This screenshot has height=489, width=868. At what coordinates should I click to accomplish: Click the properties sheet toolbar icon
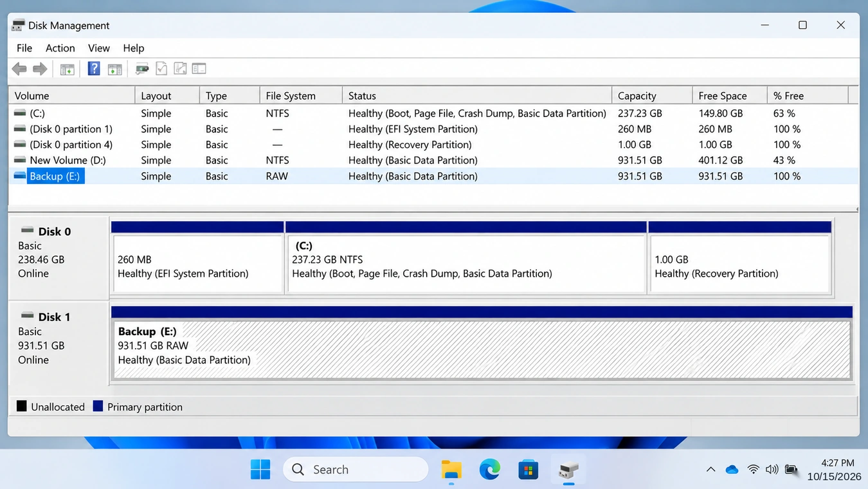pos(180,68)
